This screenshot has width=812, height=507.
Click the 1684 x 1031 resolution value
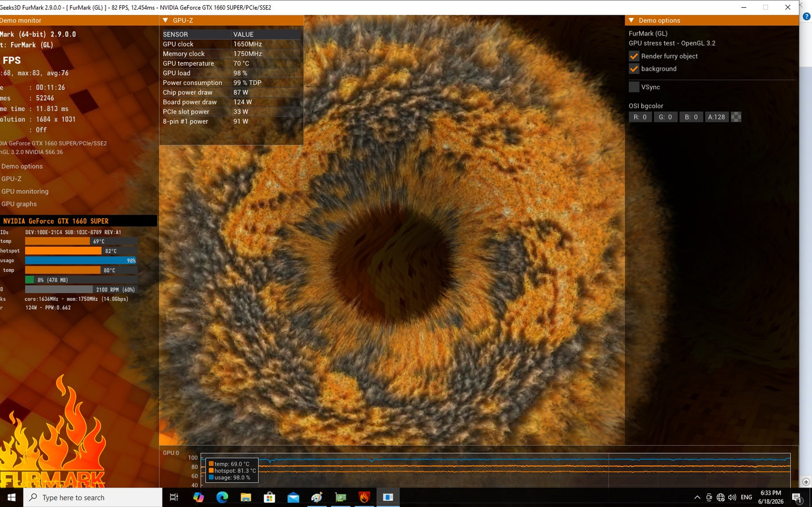[x=56, y=119]
